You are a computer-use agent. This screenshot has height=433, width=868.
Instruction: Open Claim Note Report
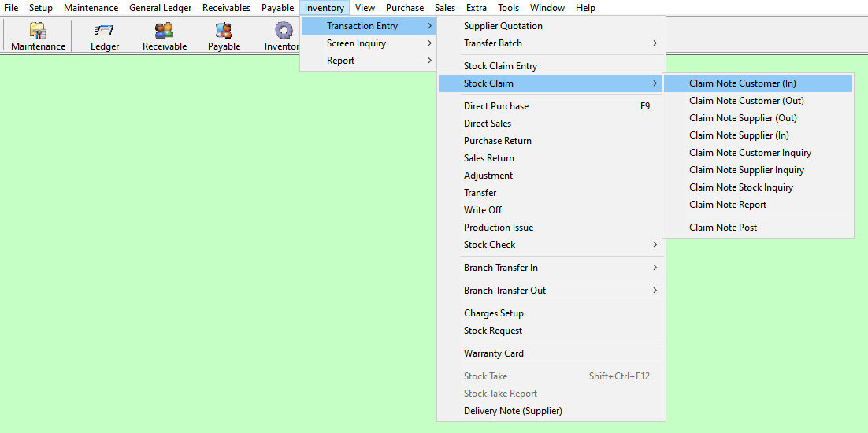tap(758, 205)
